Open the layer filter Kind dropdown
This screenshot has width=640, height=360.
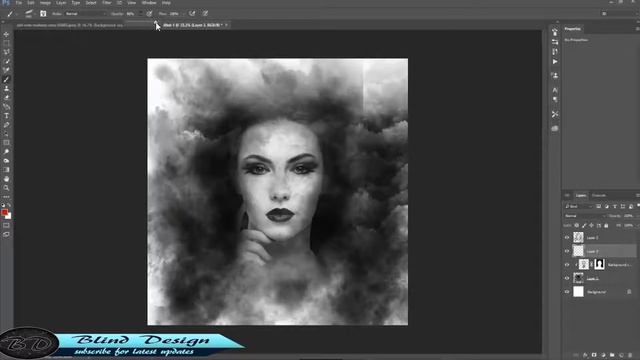pos(580,207)
